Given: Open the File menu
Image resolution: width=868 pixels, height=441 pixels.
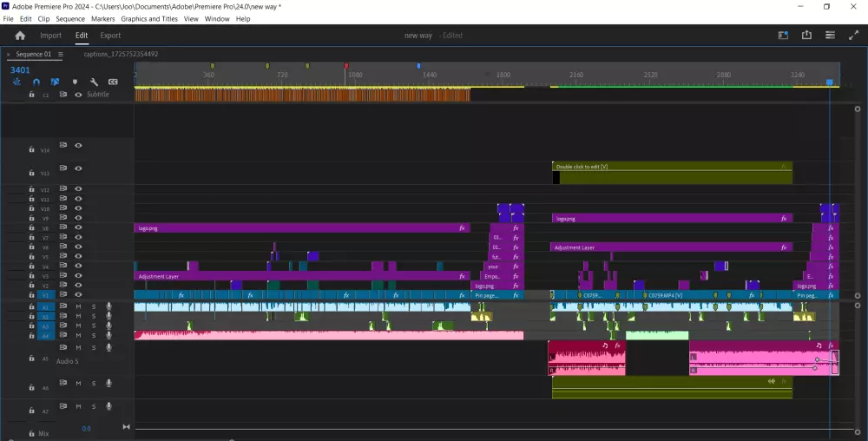Looking at the screenshot, I should point(9,19).
